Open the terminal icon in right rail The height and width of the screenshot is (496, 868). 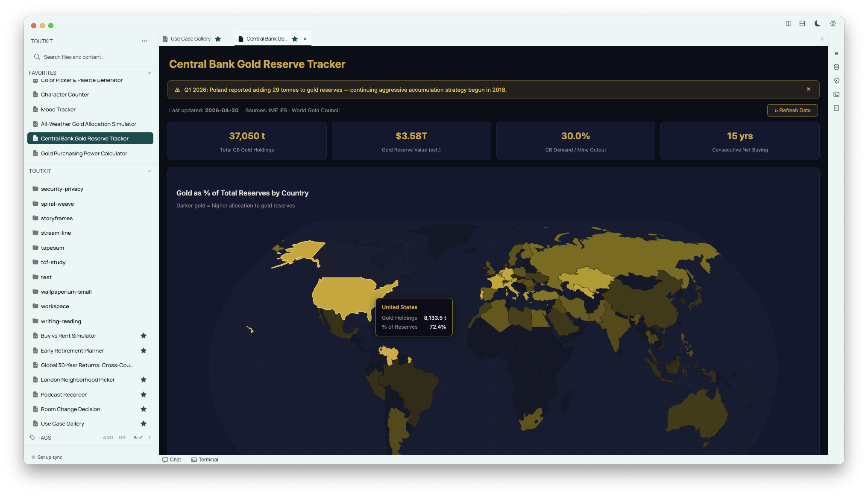pos(836,94)
